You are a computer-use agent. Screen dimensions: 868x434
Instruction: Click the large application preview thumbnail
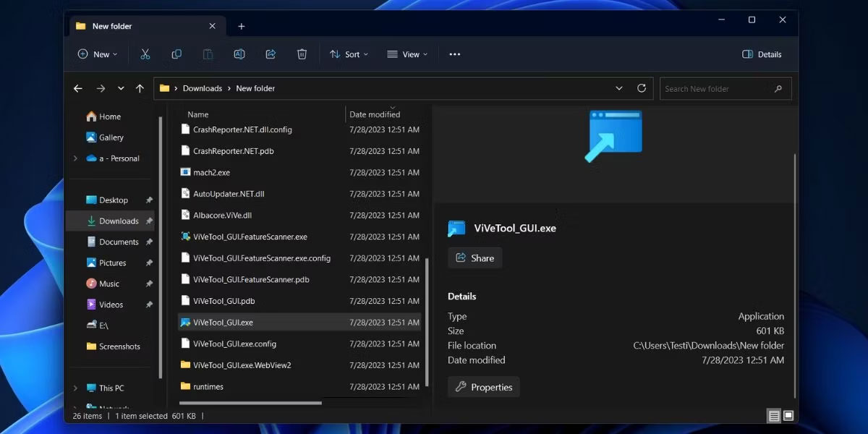point(614,136)
